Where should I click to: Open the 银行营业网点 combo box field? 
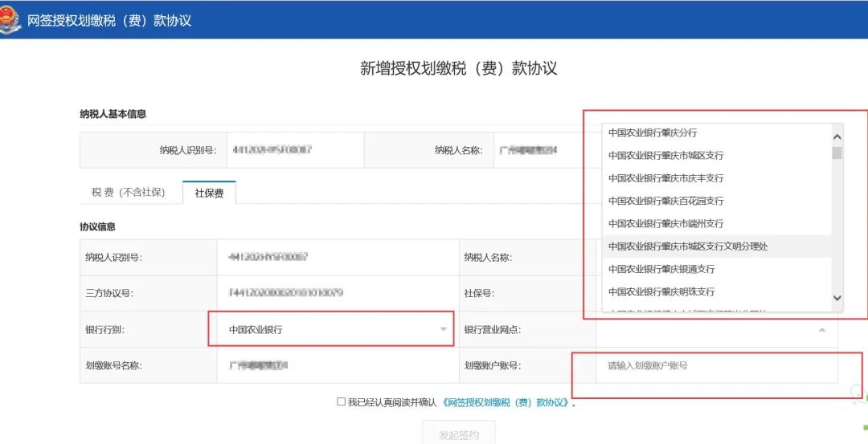pyautogui.click(x=717, y=329)
